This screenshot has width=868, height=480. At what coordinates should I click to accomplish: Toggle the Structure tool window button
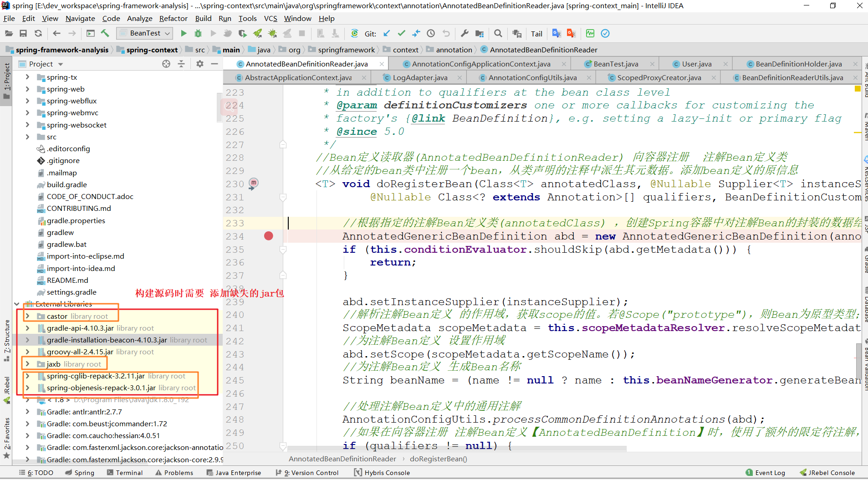6,341
